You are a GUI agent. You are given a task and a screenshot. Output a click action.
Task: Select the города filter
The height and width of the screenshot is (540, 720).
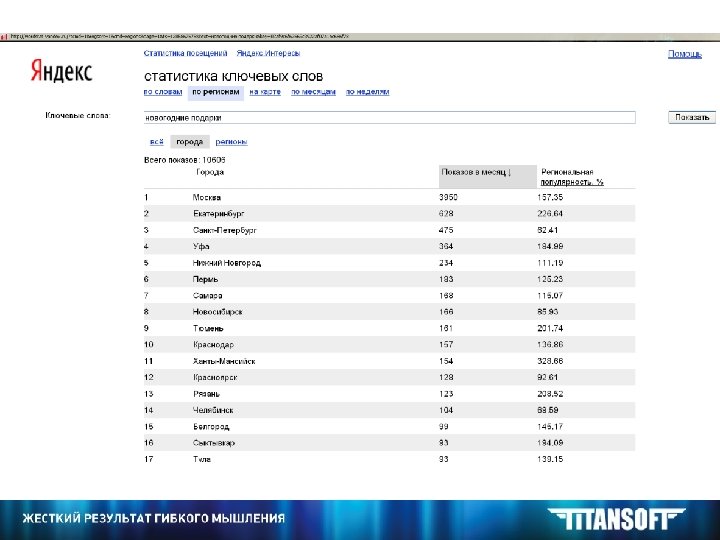[190, 142]
